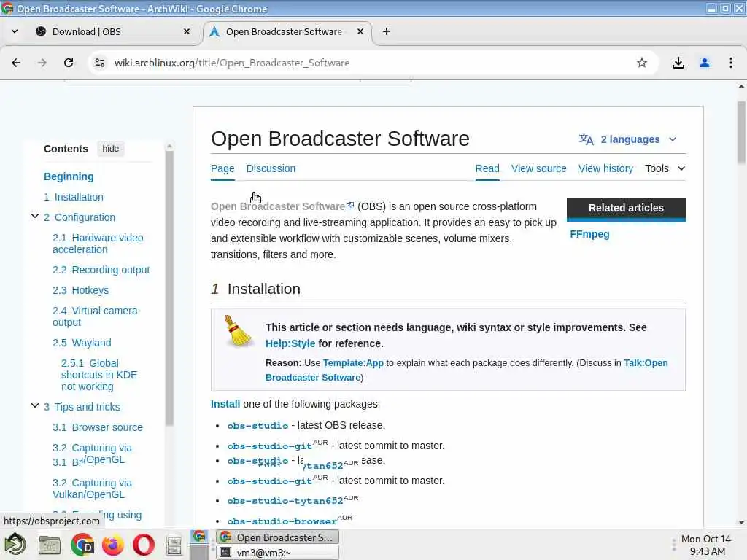This screenshot has width=747, height=560.
Task: Click the Install link
Action: (x=225, y=404)
